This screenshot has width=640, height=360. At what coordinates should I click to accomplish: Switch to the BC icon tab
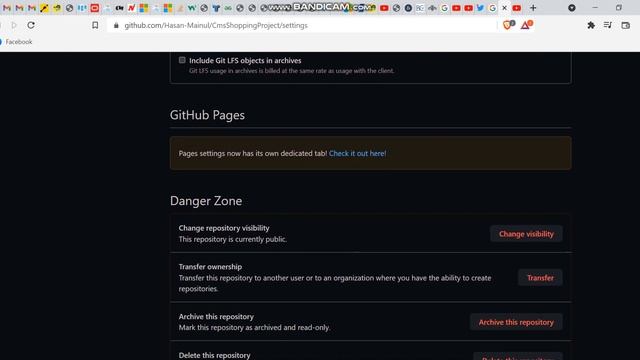420,8
